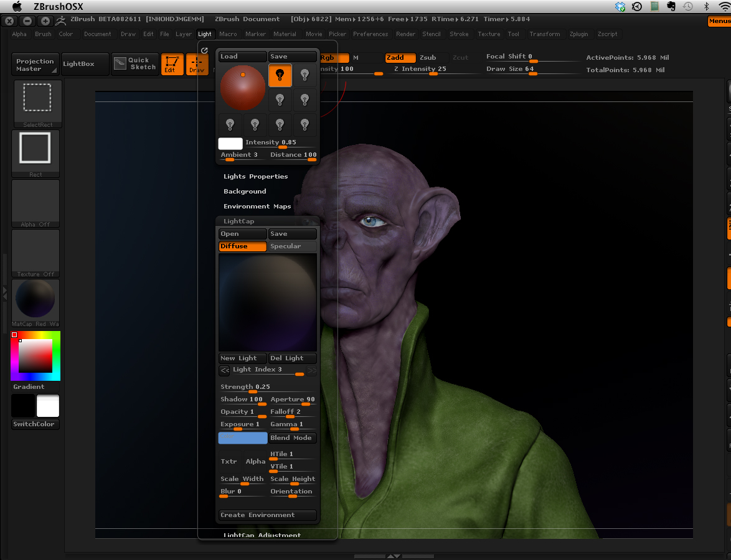The height and width of the screenshot is (560, 731).
Task: Open the Bluetooth status menu
Action: pyautogui.click(x=706, y=6)
